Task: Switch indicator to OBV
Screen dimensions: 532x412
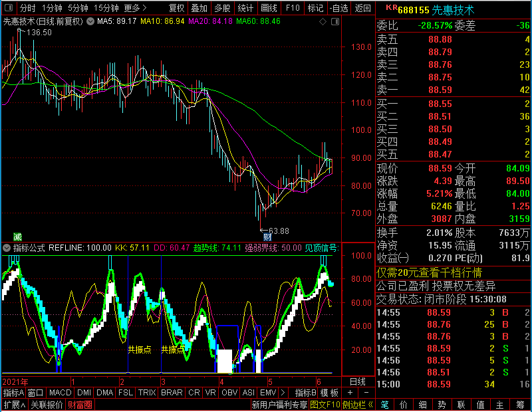Action: click(x=229, y=393)
